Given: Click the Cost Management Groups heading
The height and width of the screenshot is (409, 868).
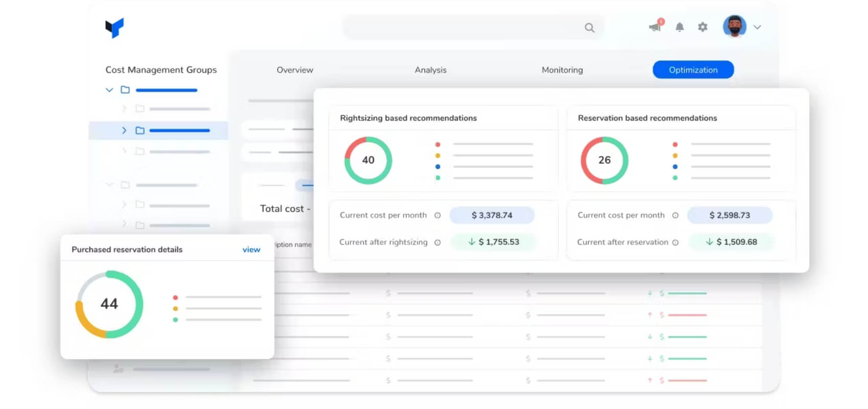Looking at the screenshot, I should click(x=161, y=70).
